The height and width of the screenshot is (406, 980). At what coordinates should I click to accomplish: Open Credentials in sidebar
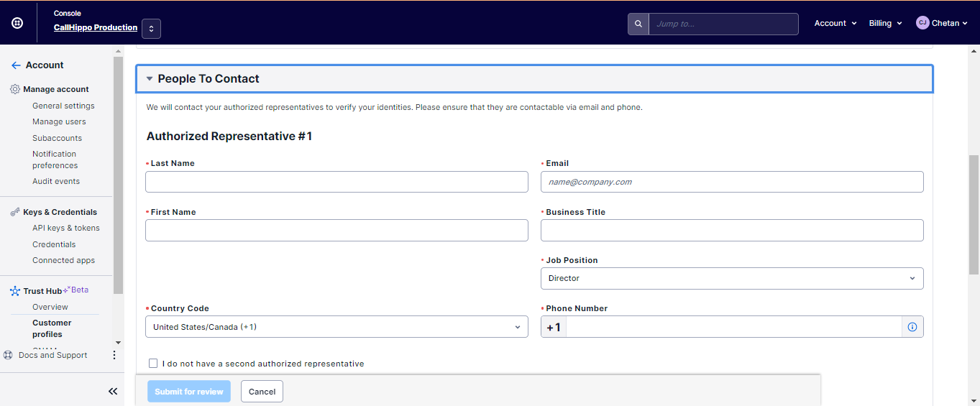[54, 244]
